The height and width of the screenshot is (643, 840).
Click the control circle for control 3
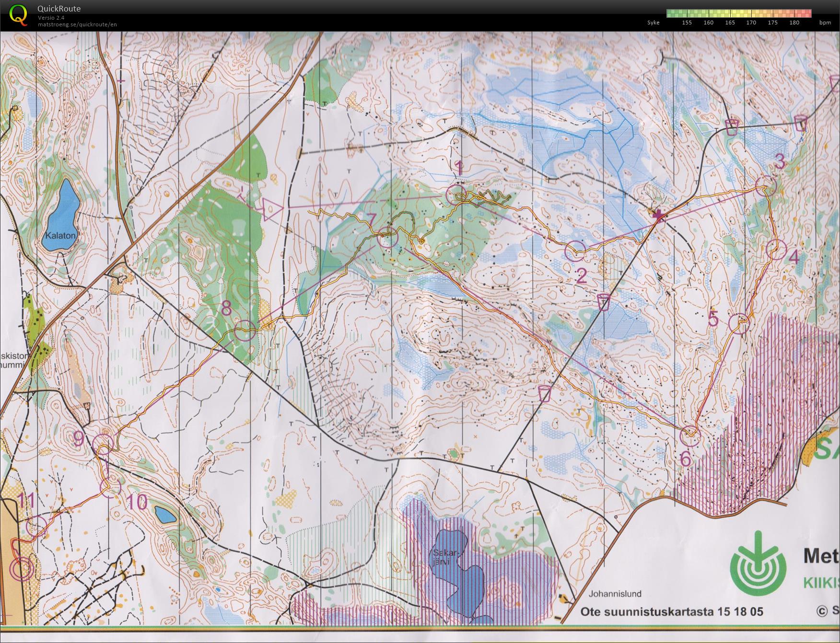(x=765, y=186)
